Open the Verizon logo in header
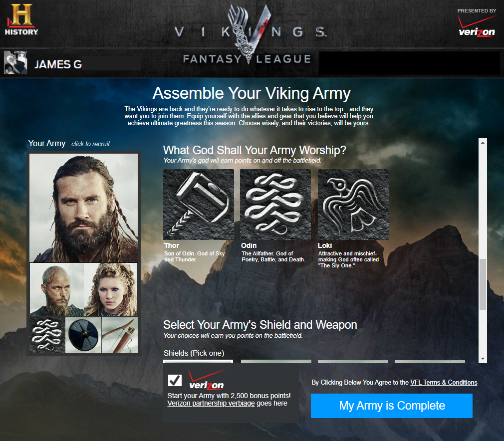Image resolution: width=504 pixels, height=441 pixels. (477, 25)
